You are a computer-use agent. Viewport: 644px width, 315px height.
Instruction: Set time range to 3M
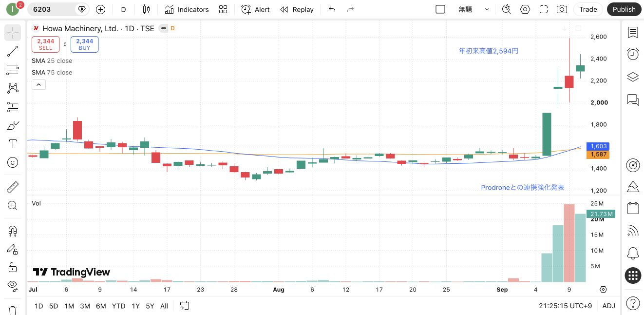[x=85, y=306]
